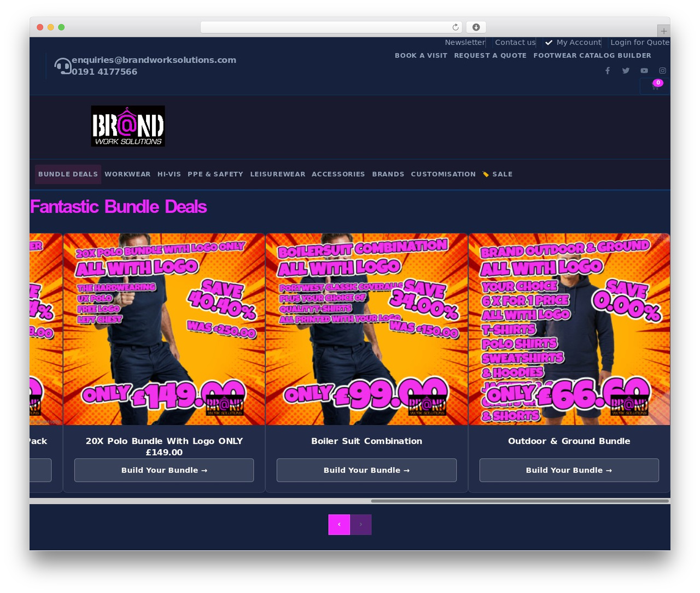The width and height of the screenshot is (700, 593).
Task: Open the Leisurewear menu
Action: pos(278,174)
